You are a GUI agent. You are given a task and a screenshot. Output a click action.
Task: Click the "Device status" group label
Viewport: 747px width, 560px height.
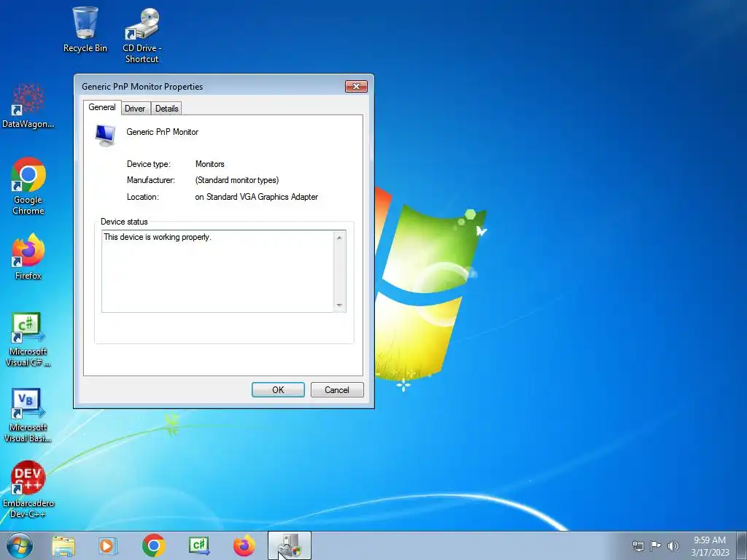(124, 222)
